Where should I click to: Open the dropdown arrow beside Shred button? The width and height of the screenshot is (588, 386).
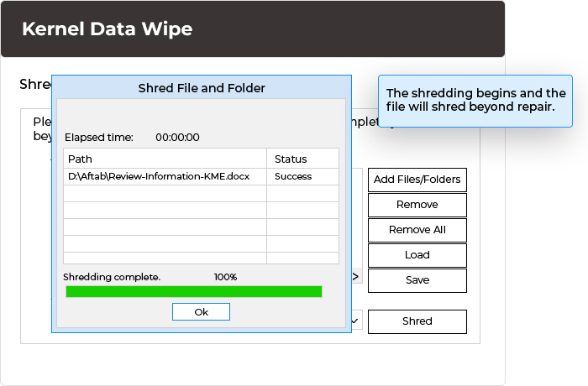[356, 321]
